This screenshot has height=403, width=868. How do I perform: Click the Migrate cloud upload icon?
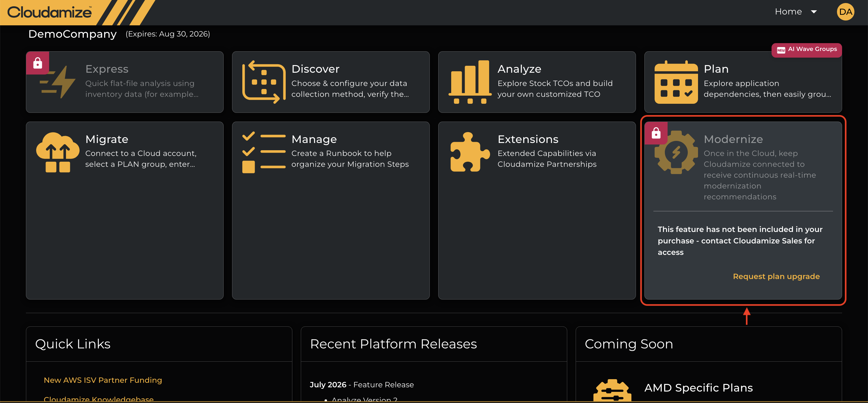pos(58,152)
